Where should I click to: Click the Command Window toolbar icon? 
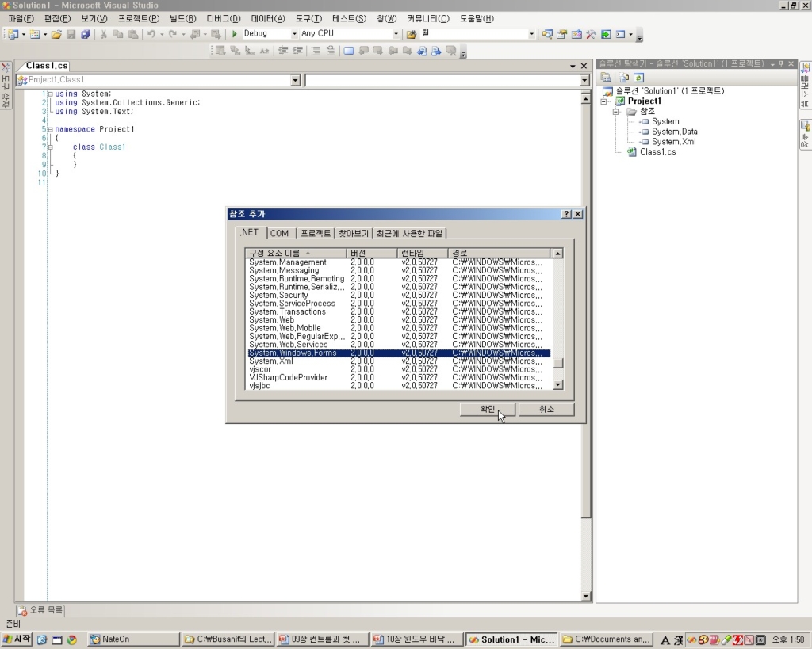[620, 34]
